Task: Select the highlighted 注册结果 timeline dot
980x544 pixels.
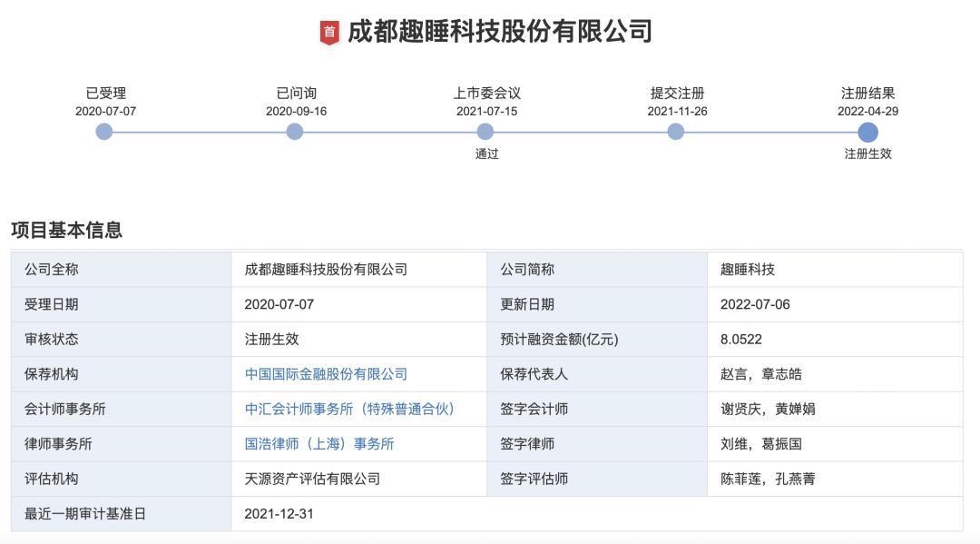Action: [868, 132]
